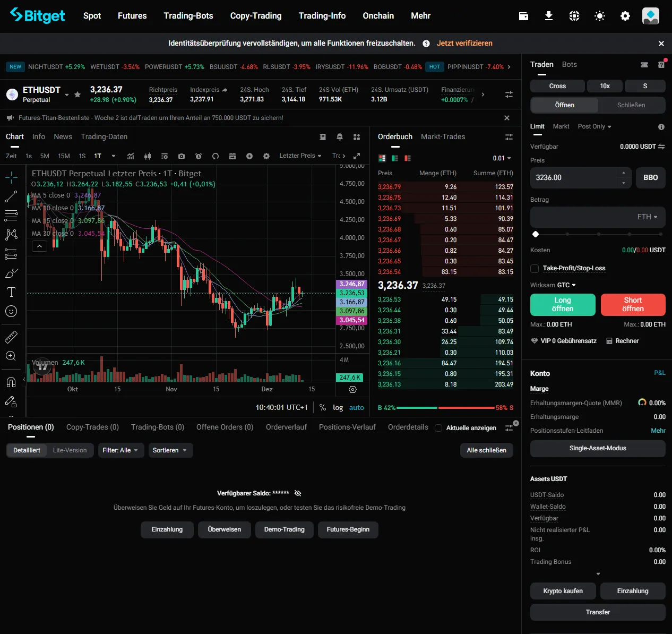Show only bids in order book
The width and height of the screenshot is (672, 634).
pos(395,158)
